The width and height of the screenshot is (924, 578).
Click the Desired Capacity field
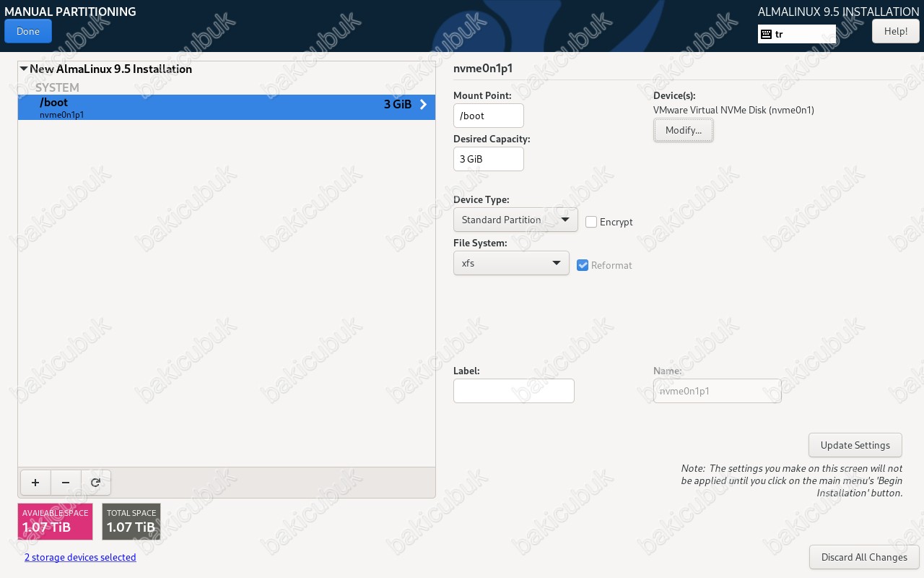click(489, 159)
